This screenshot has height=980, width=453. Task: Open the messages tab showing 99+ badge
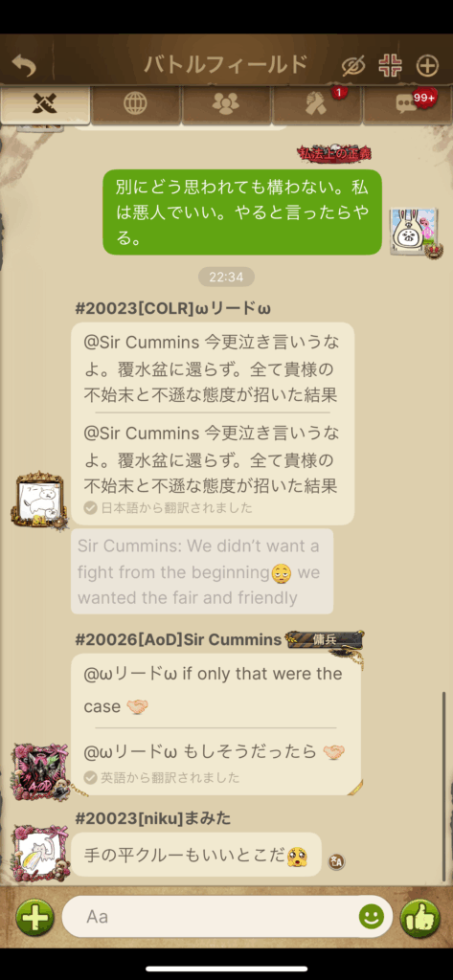[x=407, y=103]
